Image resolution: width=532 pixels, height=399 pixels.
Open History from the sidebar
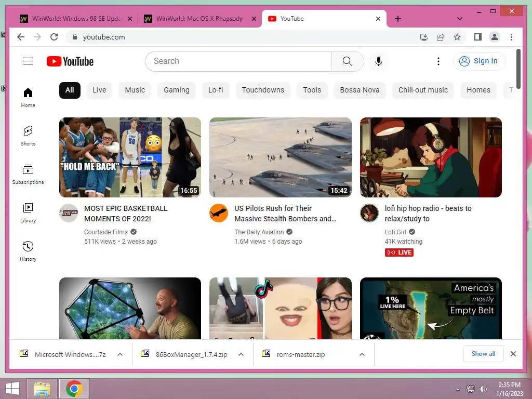click(28, 251)
